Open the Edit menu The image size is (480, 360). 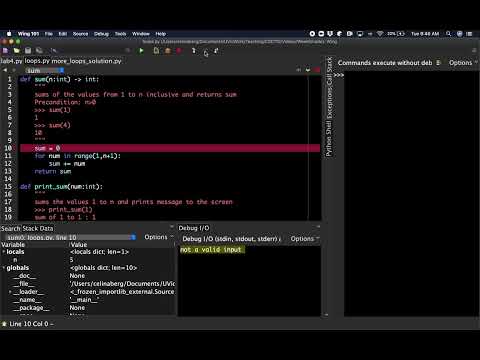(63, 34)
